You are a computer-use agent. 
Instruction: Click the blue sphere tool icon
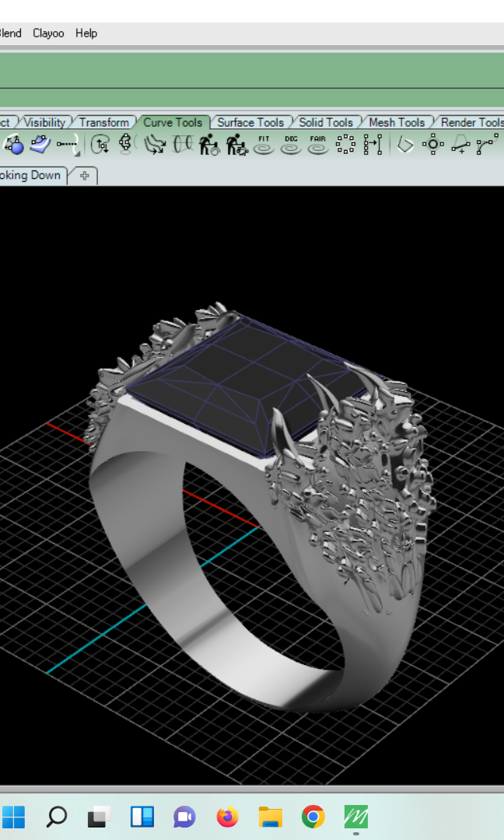[13, 144]
